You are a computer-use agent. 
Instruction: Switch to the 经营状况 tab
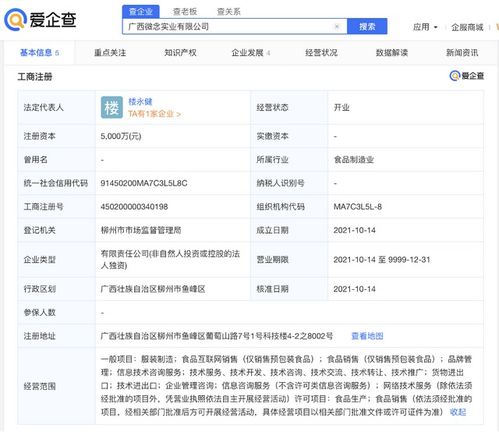[x=321, y=53]
